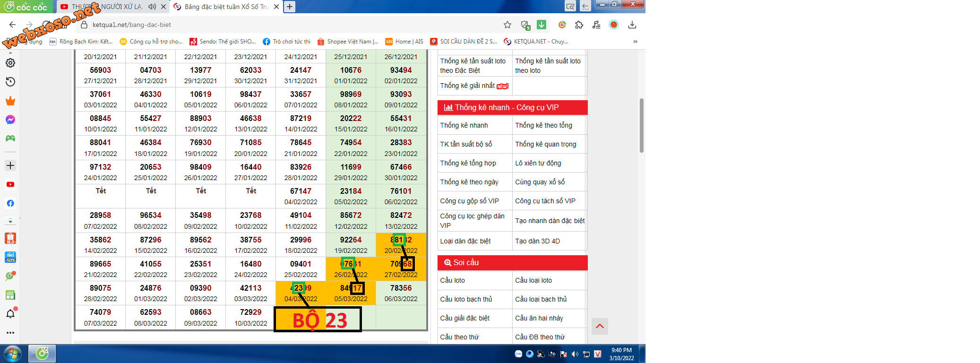Open YouTube shortcut in the sidebar
Viewport: 980px width, 363px height.
(x=10, y=184)
